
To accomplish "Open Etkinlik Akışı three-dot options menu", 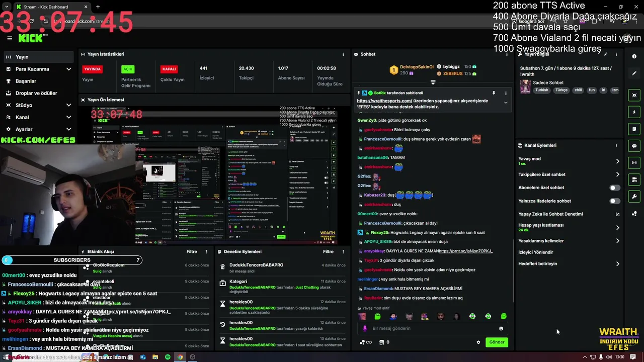I will coord(206,251).
